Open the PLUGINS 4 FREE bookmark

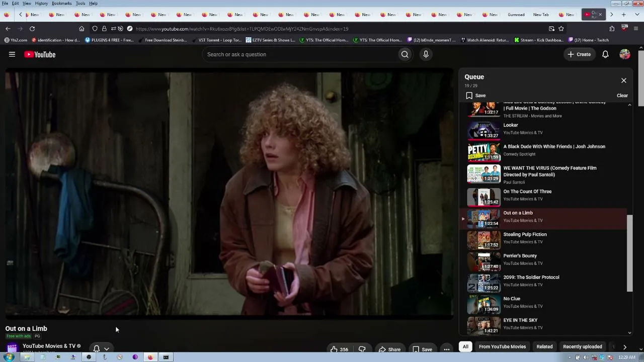(x=109, y=40)
